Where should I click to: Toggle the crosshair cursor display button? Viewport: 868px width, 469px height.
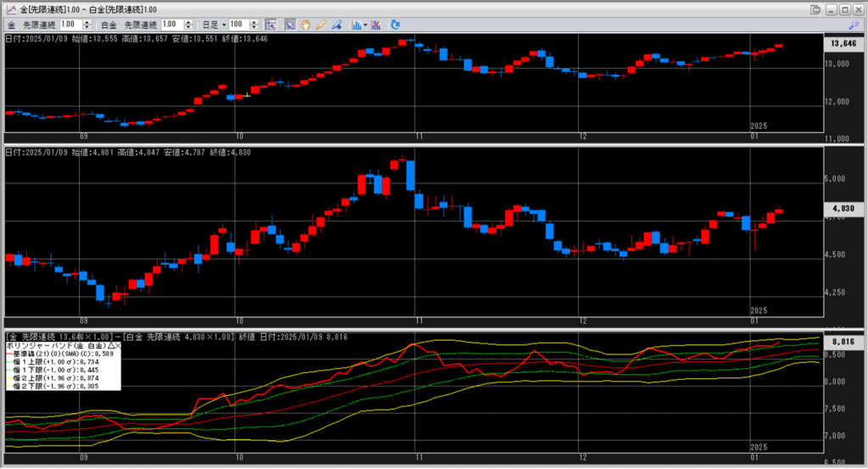tap(270, 25)
